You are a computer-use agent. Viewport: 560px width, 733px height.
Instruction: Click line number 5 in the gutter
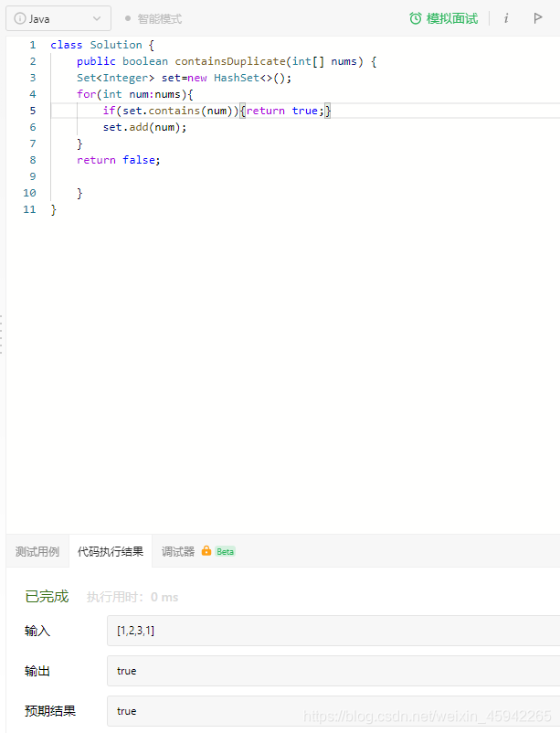33,111
